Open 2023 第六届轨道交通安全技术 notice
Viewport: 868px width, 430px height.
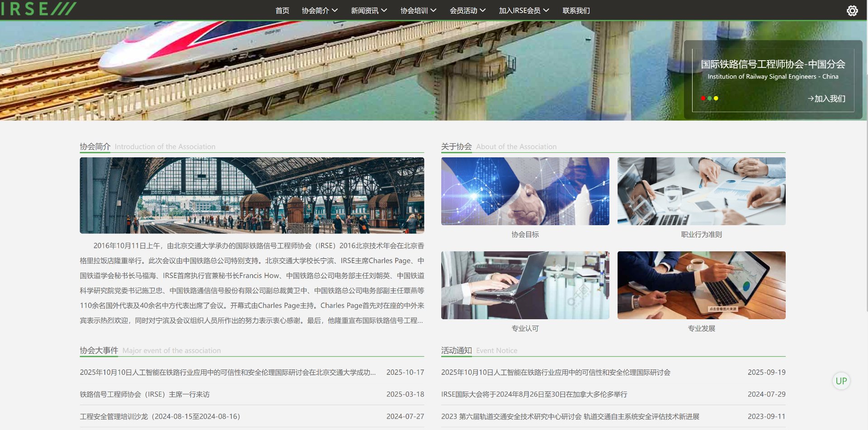point(613,416)
